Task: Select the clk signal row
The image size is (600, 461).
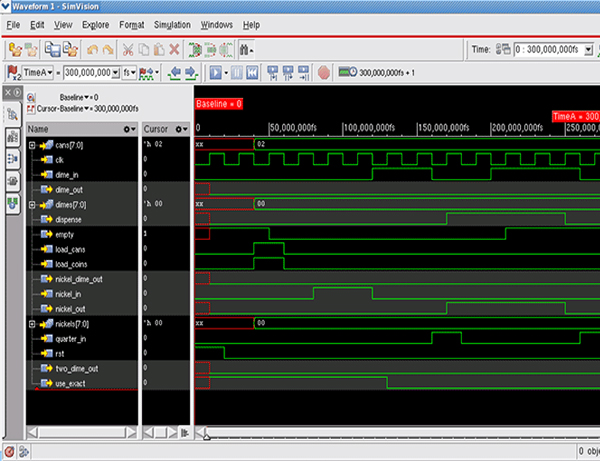Action: tap(82, 160)
